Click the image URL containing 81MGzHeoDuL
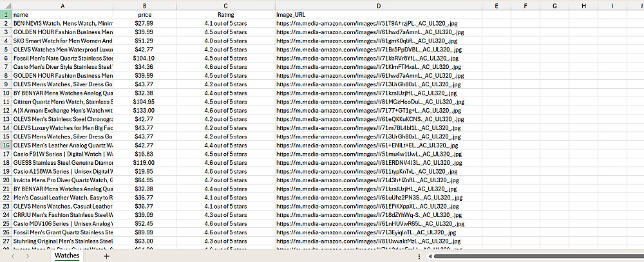 click(378, 102)
